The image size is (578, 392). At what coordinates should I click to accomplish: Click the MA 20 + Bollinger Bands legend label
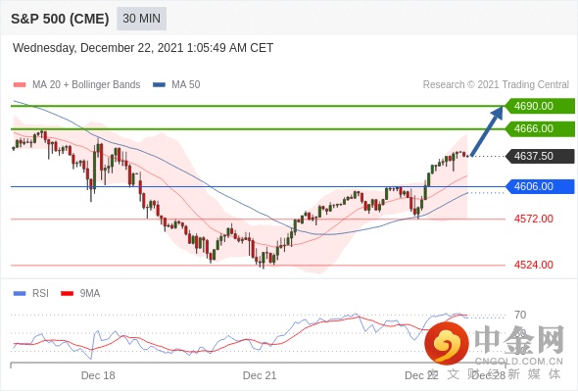[x=86, y=85]
